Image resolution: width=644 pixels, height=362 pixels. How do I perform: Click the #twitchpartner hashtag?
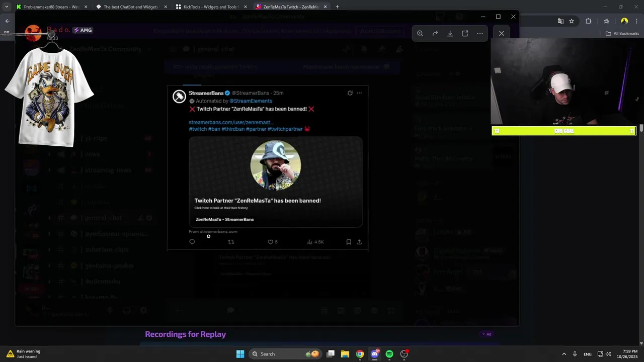coord(285,129)
